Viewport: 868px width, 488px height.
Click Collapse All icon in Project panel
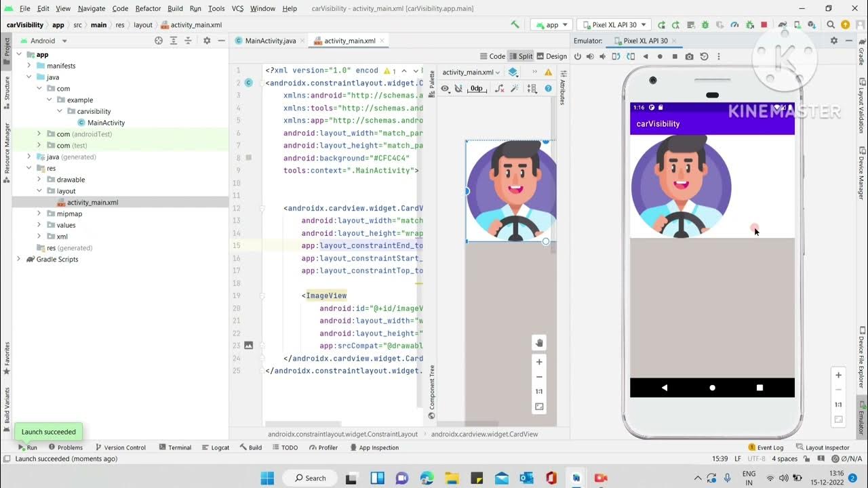189,41
